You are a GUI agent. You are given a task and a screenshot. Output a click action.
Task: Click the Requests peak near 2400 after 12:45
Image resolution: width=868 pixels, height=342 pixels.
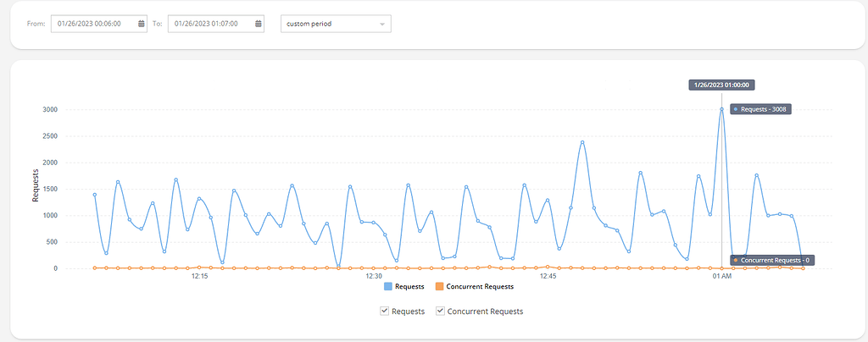[x=582, y=142]
